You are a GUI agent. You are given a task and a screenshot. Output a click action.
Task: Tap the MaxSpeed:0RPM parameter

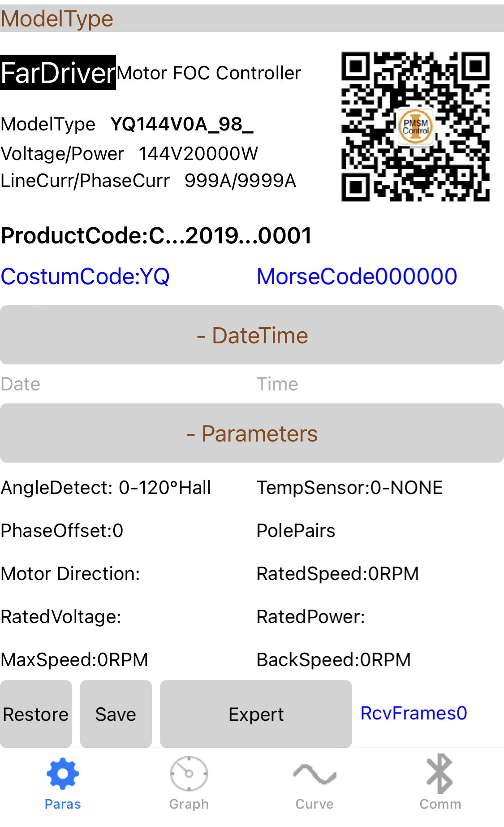pyautogui.click(x=74, y=660)
